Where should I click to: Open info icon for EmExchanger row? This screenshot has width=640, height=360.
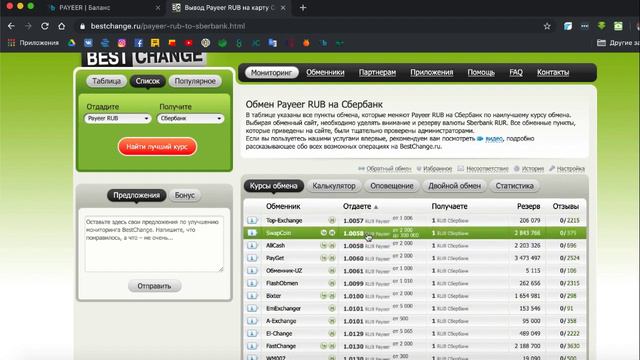pyautogui.click(x=252, y=309)
